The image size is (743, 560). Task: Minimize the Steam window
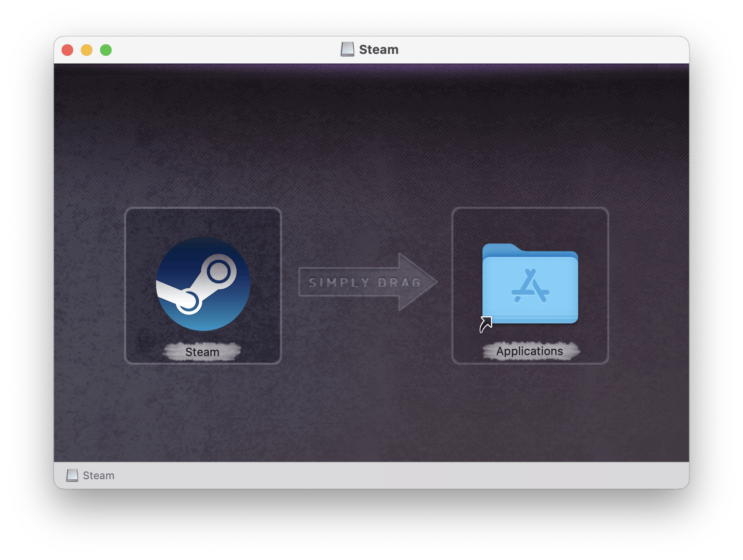(87, 50)
